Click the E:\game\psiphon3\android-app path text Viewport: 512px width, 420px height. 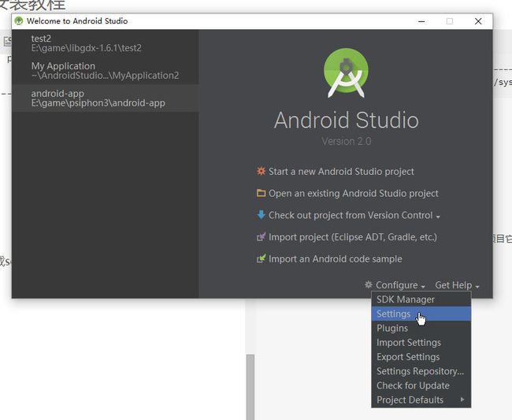(98, 103)
